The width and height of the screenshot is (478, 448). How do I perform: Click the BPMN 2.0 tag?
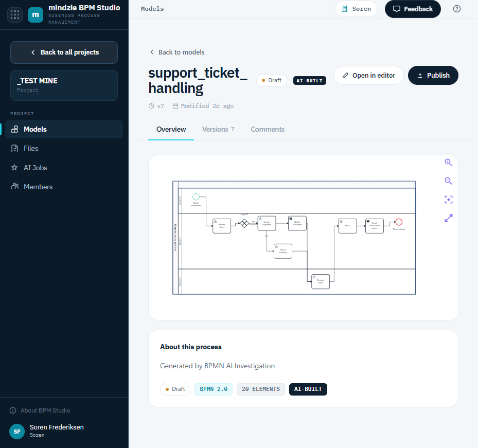coord(214,389)
